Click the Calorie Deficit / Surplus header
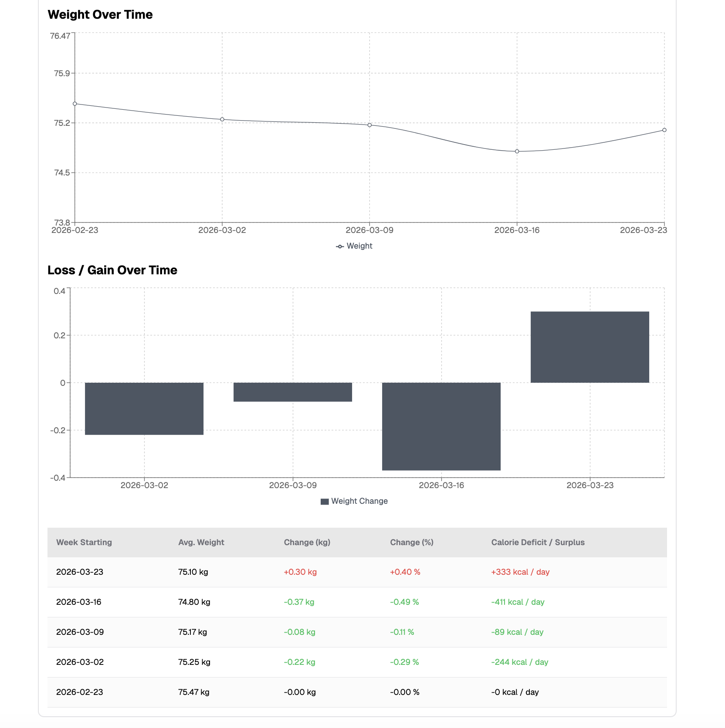 538,542
